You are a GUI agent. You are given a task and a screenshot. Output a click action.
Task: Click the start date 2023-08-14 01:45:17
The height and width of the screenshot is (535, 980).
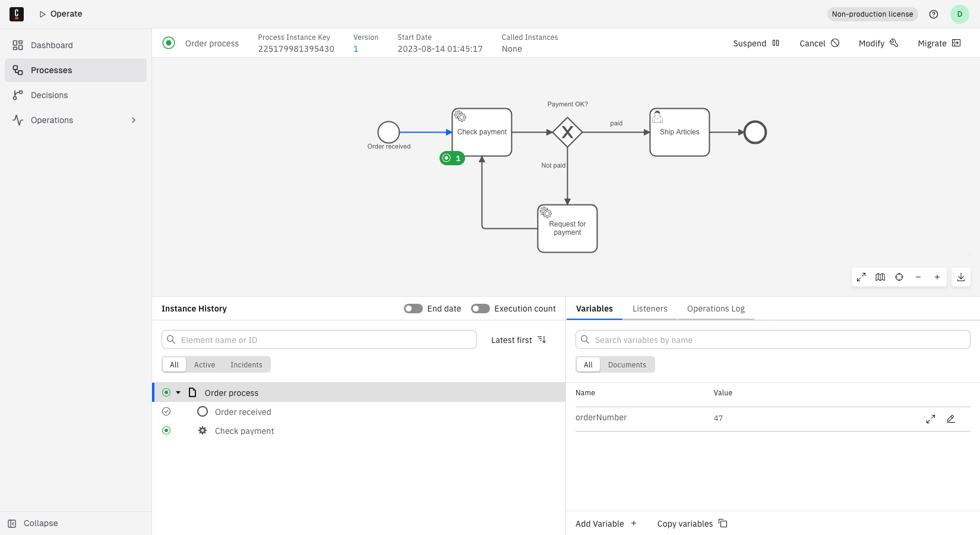[x=440, y=49]
